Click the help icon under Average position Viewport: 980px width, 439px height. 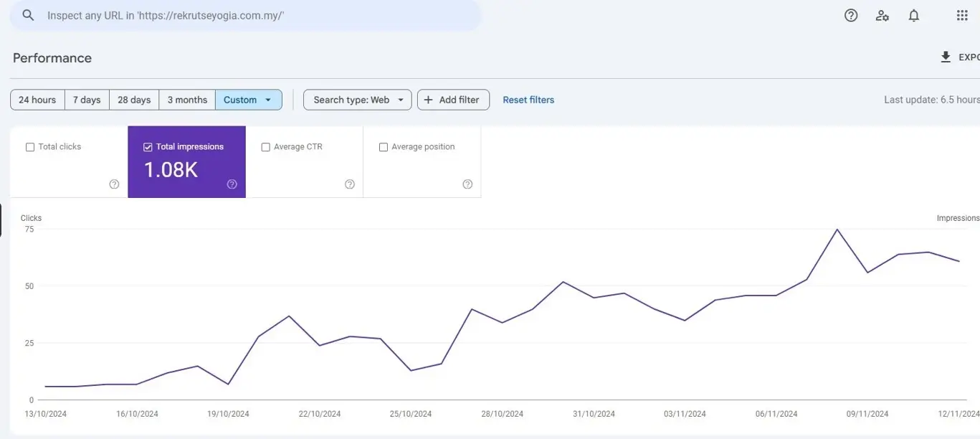[x=467, y=184]
